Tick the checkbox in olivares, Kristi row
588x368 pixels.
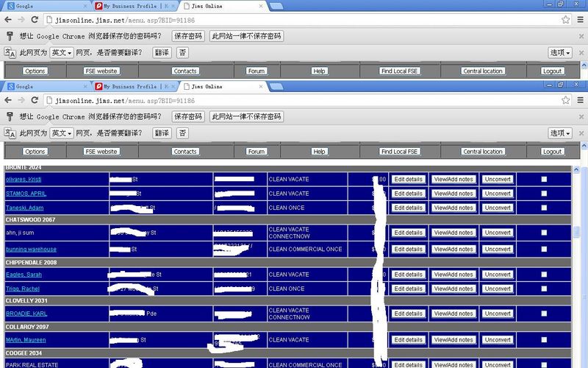(544, 180)
